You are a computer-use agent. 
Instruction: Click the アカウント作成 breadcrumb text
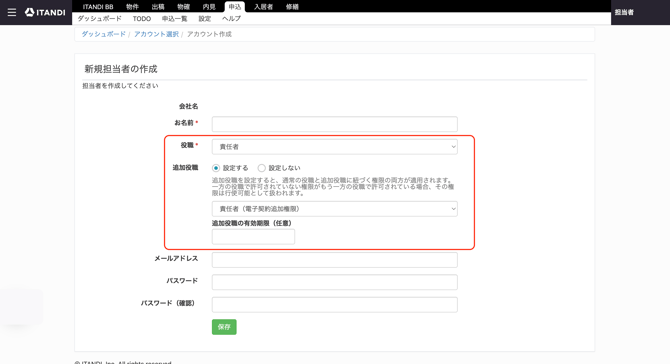pyautogui.click(x=209, y=34)
